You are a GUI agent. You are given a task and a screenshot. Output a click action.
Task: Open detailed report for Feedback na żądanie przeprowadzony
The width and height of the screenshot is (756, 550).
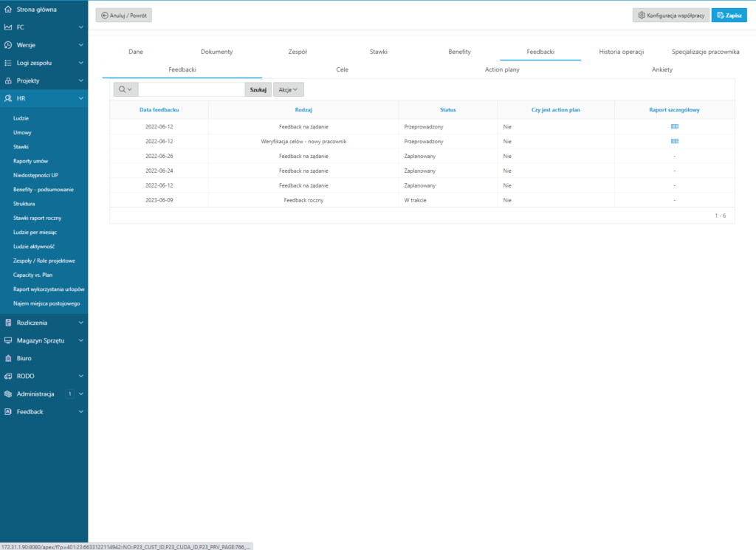click(675, 126)
